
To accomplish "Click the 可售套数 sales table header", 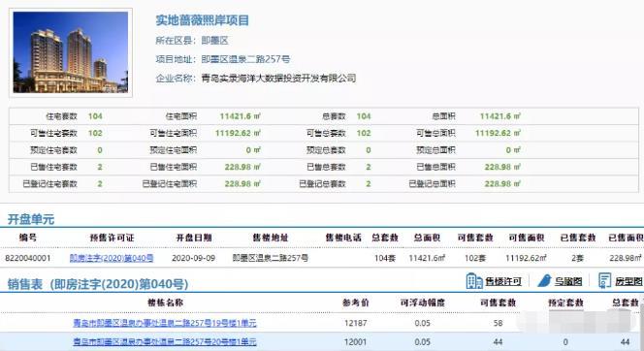I will tap(498, 303).
